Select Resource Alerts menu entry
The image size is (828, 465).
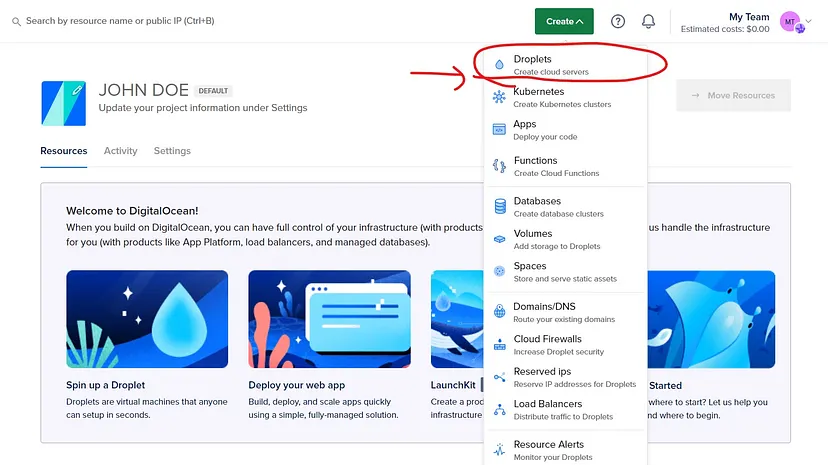565,450
